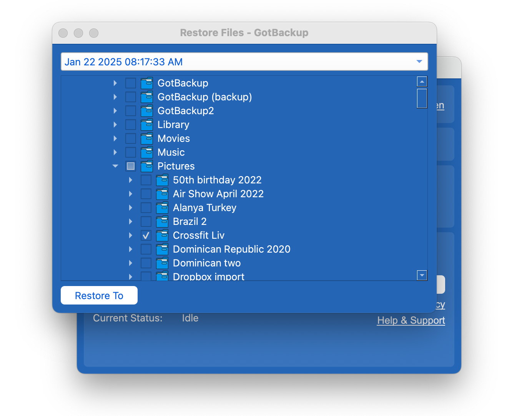Expand the Music folder

[115, 152]
